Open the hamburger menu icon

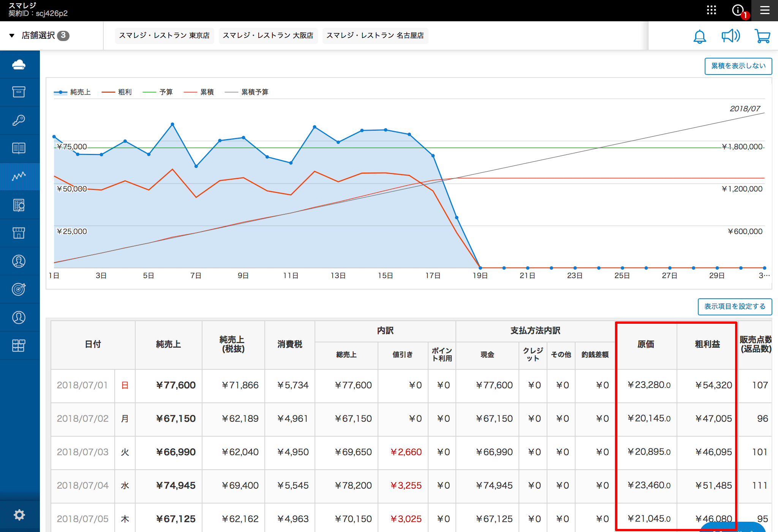[x=765, y=10]
